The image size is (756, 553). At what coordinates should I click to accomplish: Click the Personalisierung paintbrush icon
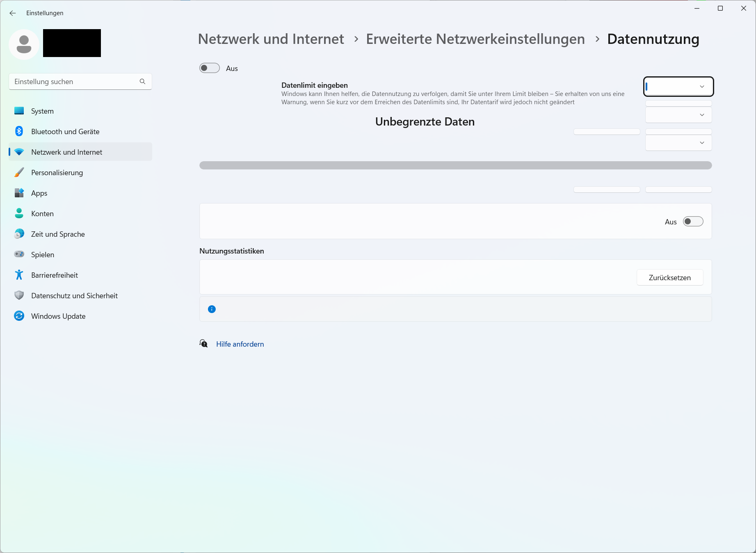click(19, 172)
